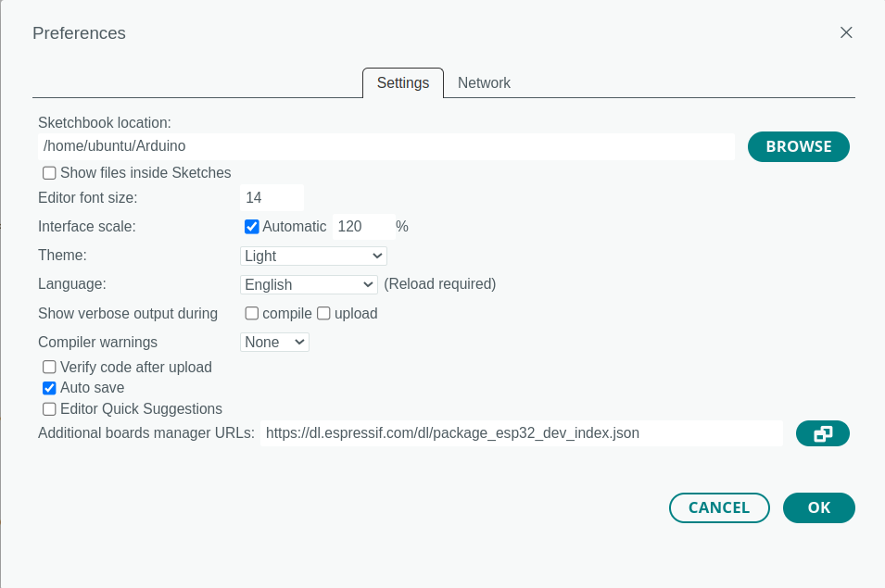Enable Editor Quick Suggestions
Screen dimensions: 885x588
pyautogui.click(x=50, y=408)
